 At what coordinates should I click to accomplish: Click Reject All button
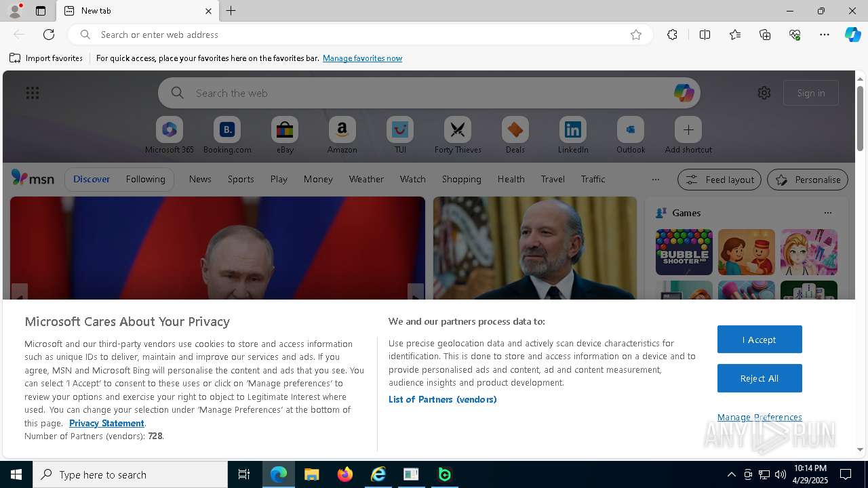click(x=759, y=378)
